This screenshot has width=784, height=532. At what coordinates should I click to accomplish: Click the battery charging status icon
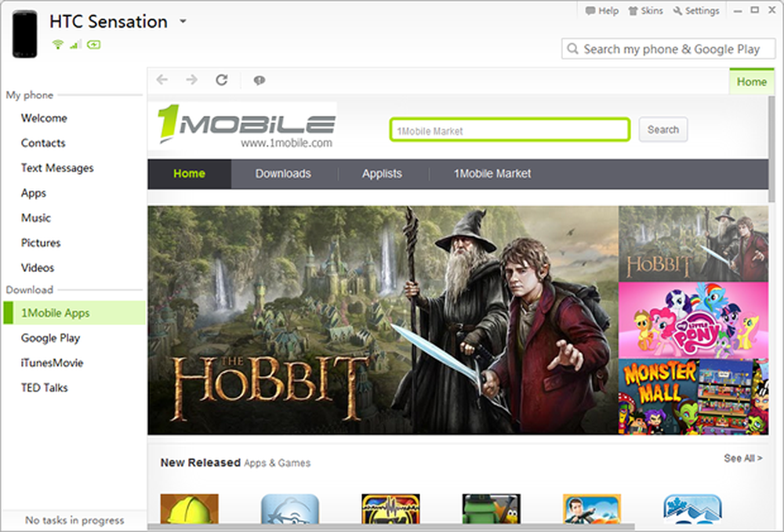93,45
